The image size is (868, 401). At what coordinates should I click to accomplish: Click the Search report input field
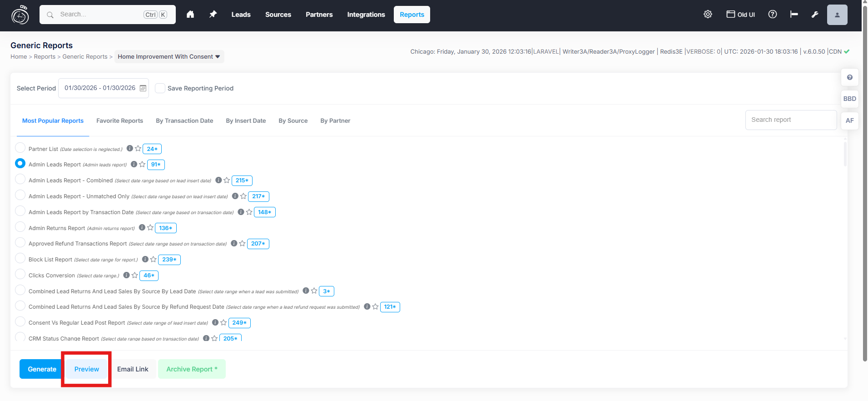click(790, 120)
